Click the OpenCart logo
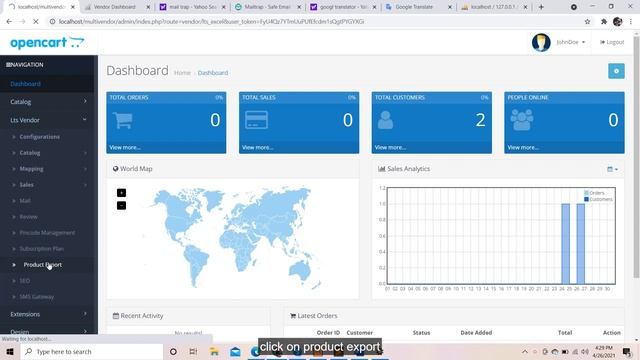The width and height of the screenshot is (640, 360). [x=47, y=42]
